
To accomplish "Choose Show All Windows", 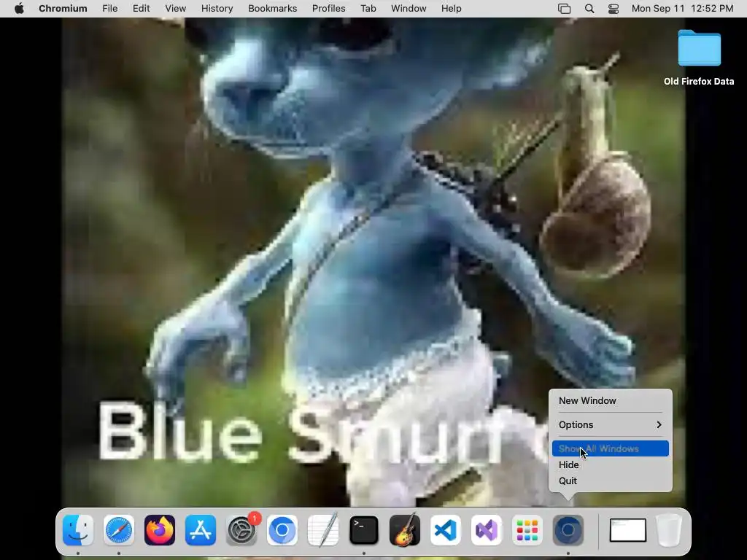I will click(611, 448).
